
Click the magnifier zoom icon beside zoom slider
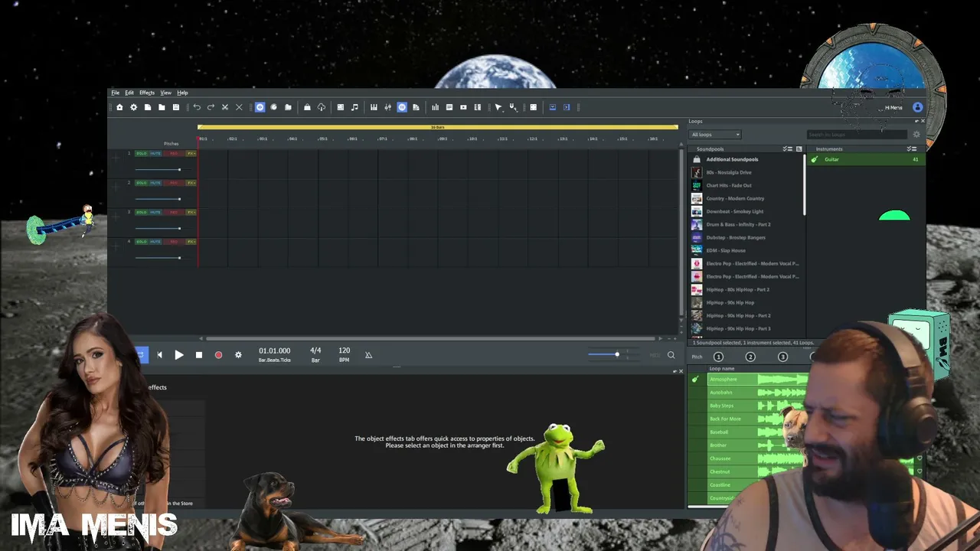[x=671, y=355]
